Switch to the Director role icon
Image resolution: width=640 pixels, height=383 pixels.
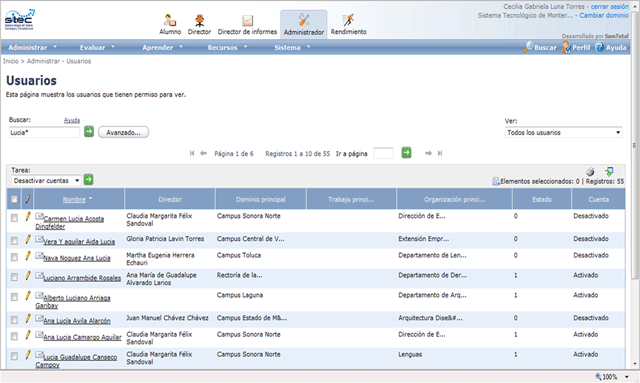click(x=199, y=20)
